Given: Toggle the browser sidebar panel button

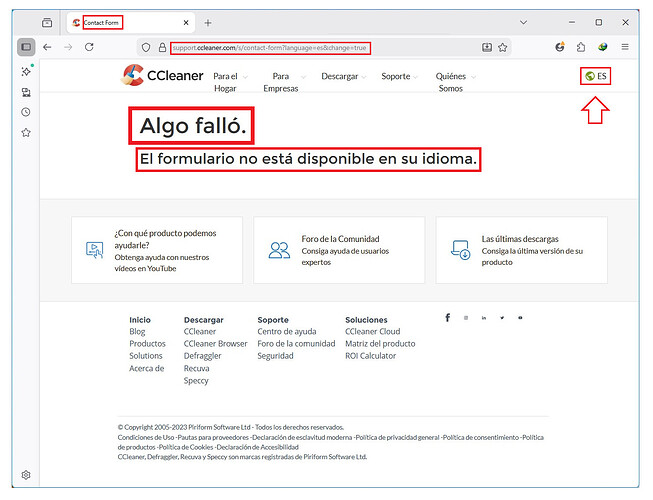Looking at the screenshot, I should coord(26,47).
